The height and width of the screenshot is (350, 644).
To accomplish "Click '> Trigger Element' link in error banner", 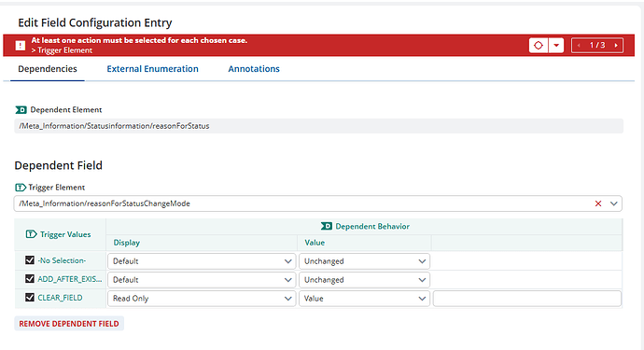I will [x=62, y=50].
